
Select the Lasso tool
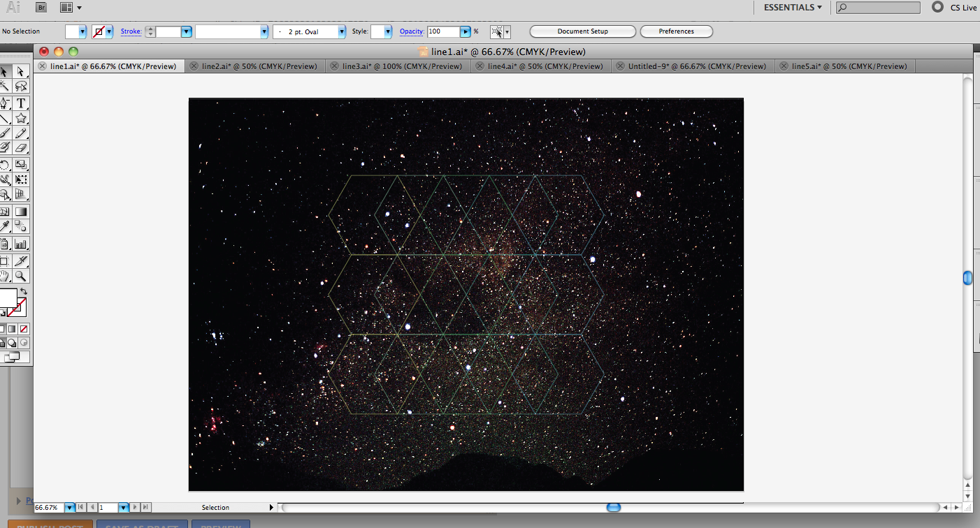[x=21, y=87]
